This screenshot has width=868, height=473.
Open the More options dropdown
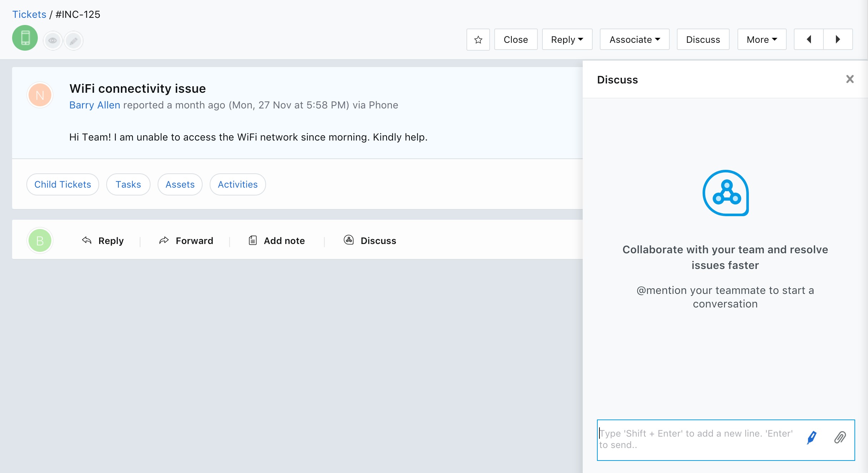[762, 40]
